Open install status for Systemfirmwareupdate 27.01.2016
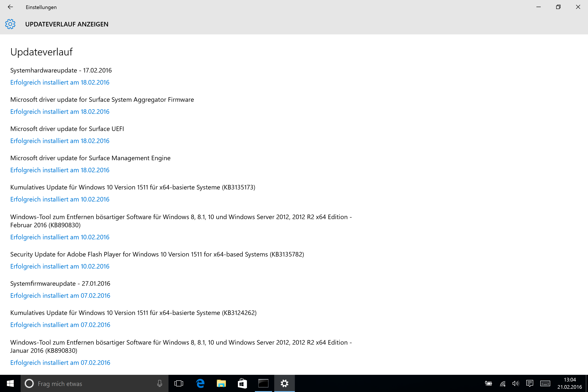 point(60,296)
